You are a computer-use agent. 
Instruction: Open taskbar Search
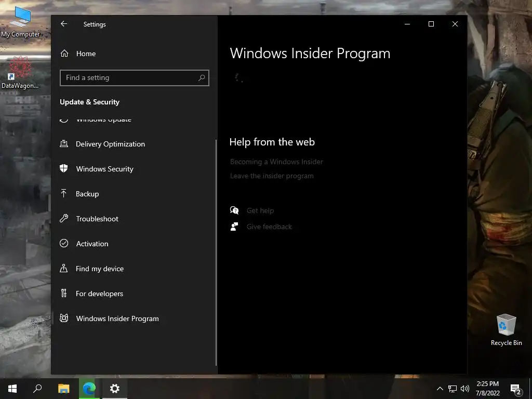[x=37, y=389]
